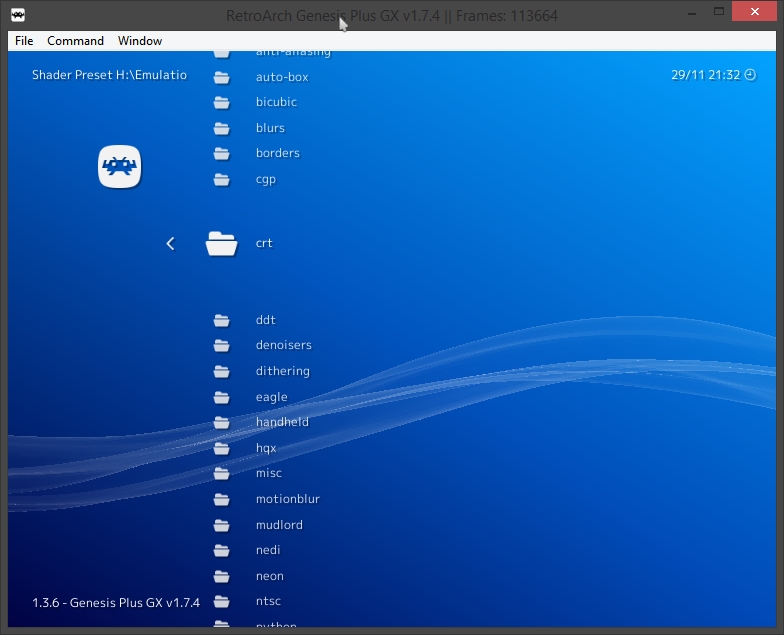Minimize the RetroArch window

tap(692, 12)
